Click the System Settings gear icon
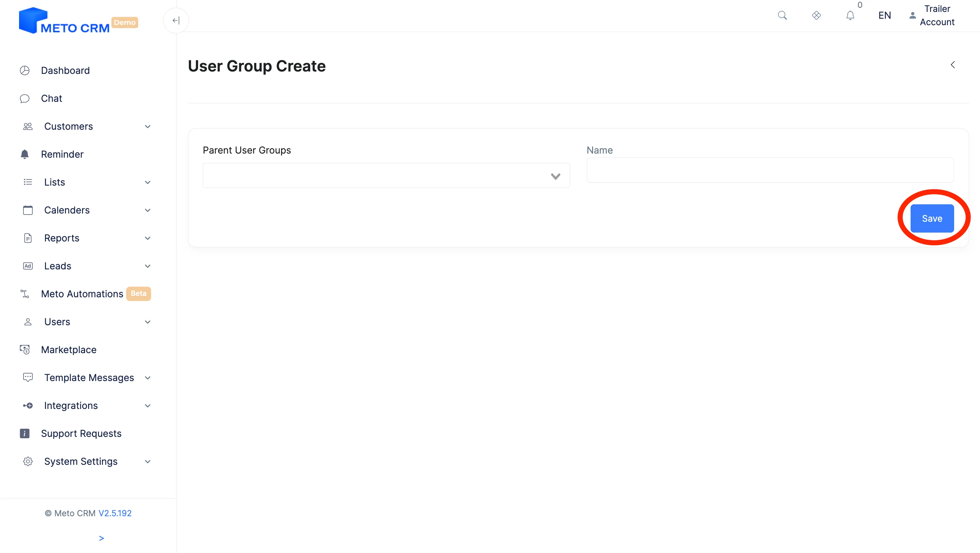 click(x=28, y=462)
